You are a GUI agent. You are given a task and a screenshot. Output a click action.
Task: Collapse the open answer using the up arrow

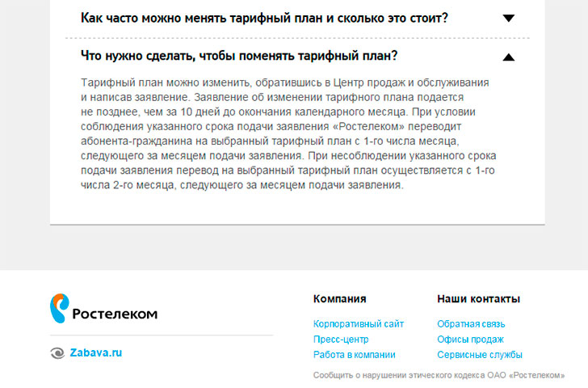pos(508,57)
